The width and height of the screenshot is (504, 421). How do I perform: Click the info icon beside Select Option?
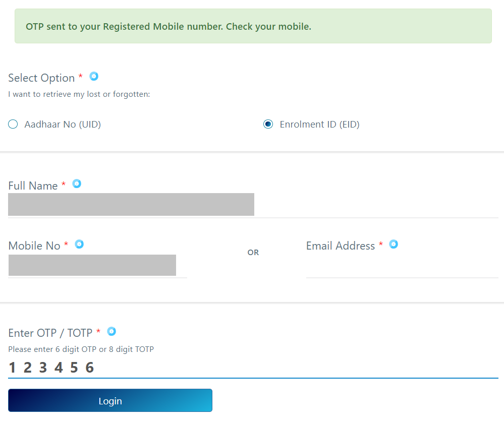[x=94, y=77]
